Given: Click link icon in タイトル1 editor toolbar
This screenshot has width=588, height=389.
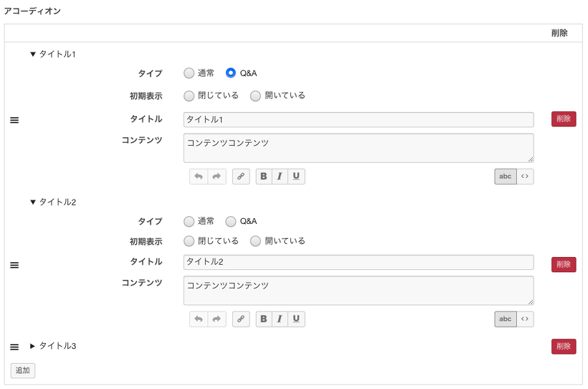Looking at the screenshot, I should 241,177.
